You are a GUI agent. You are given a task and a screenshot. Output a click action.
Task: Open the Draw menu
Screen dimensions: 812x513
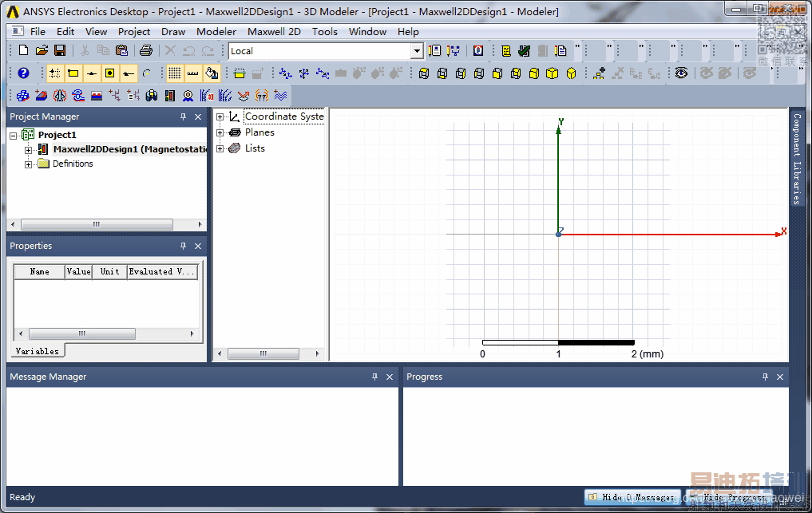[x=173, y=32]
